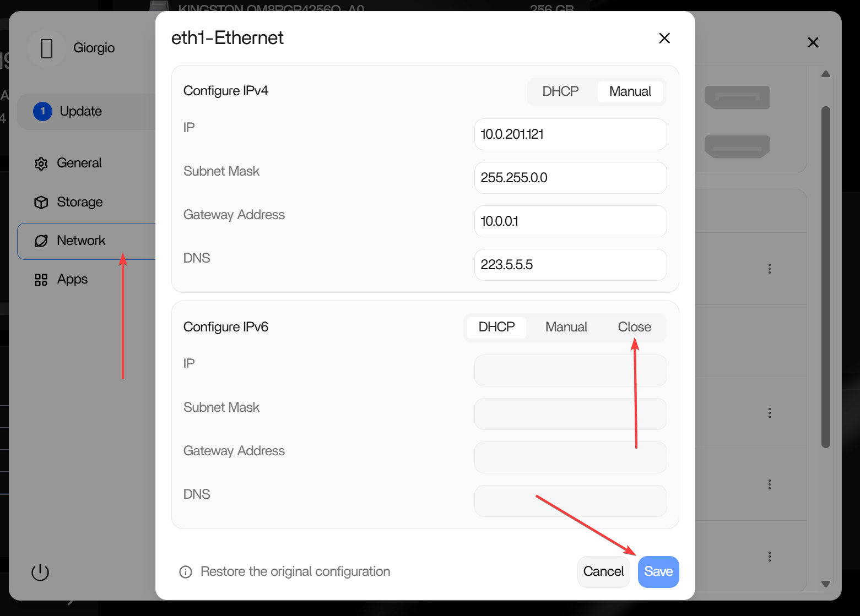Click the IPv4 DNS input field
This screenshot has width=860, height=616.
click(570, 265)
